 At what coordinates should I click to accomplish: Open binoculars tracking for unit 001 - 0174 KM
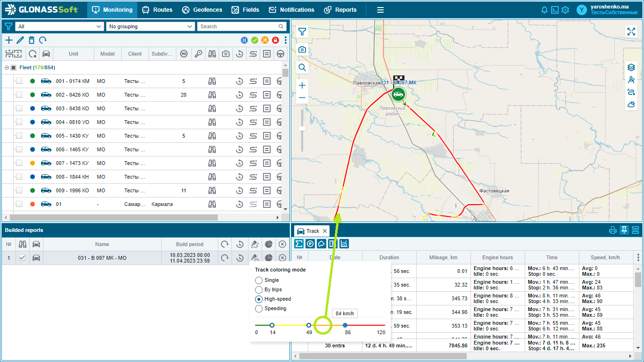coord(212,81)
